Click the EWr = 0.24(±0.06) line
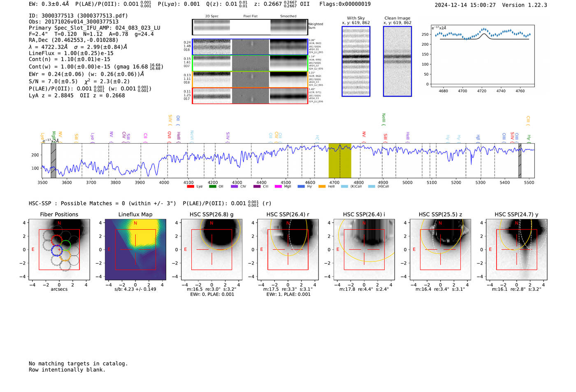 coord(86,74)
